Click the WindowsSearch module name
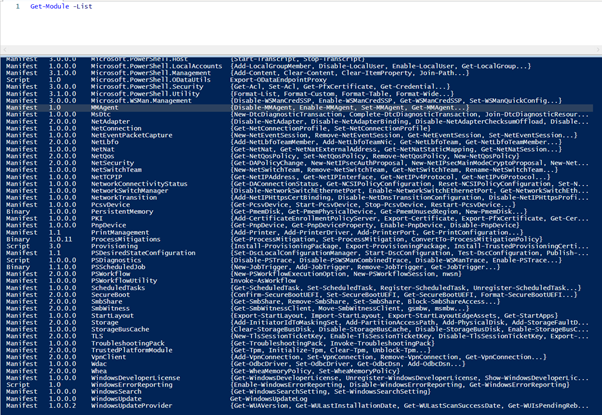This screenshot has width=602, height=415. pyautogui.click(x=116, y=392)
